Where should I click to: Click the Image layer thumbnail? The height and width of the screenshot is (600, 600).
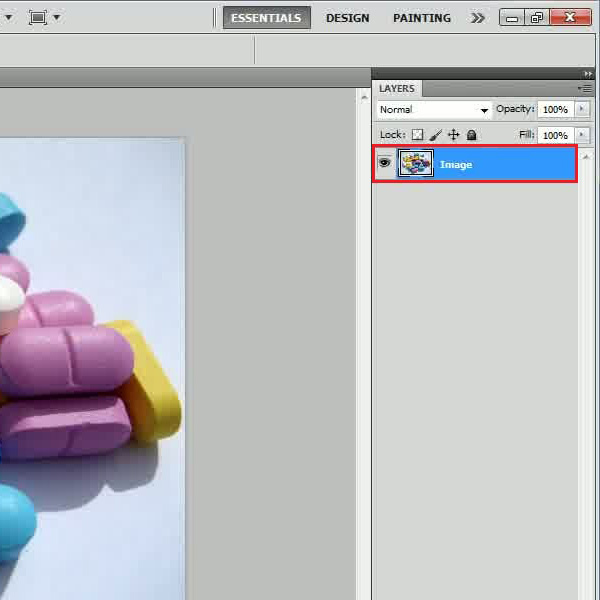pos(416,163)
